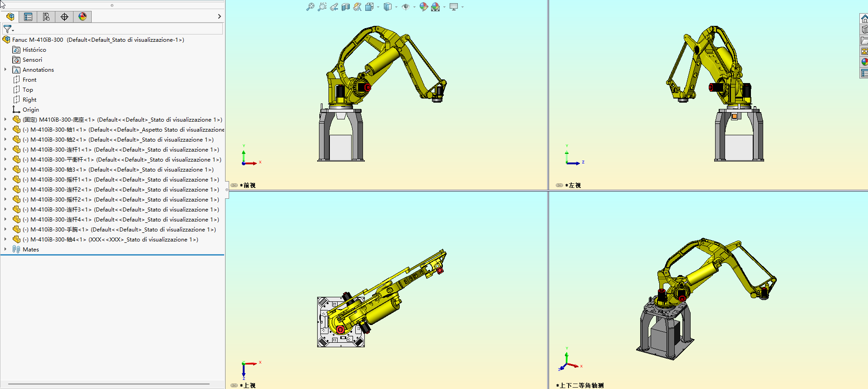Open the View Orientation dropdown arrow
This screenshot has width=868, height=389.
(378, 7)
